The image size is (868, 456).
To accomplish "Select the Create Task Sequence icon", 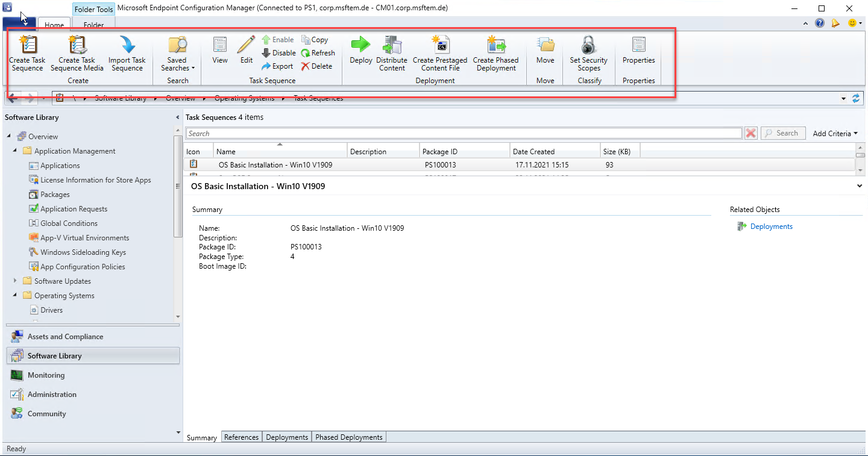I will pos(27,53).
